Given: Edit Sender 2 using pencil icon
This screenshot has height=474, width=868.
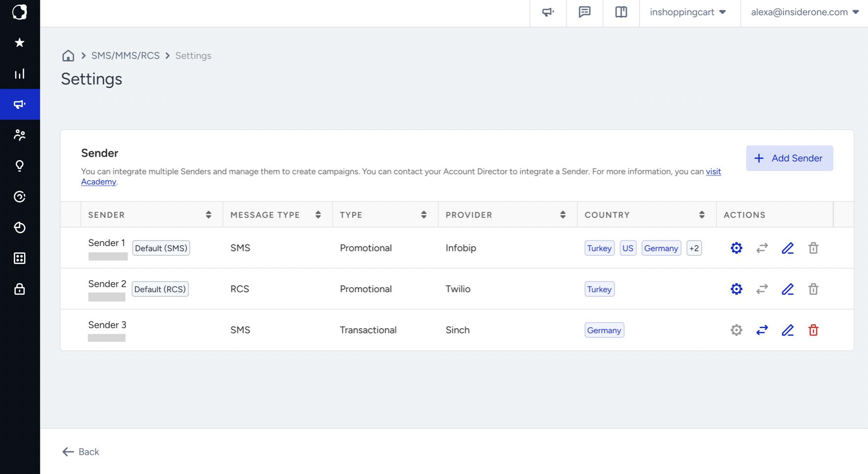Looking at the screenshot, I should pos(787,289).
